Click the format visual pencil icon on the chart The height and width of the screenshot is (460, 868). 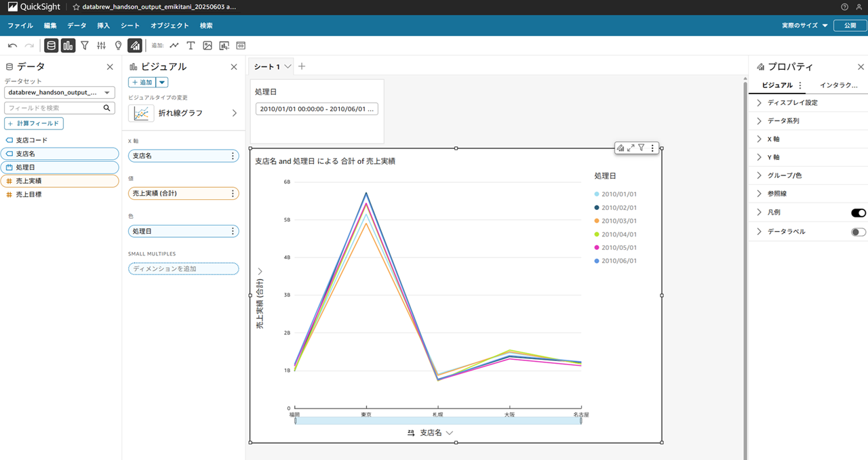coord(620,148)
